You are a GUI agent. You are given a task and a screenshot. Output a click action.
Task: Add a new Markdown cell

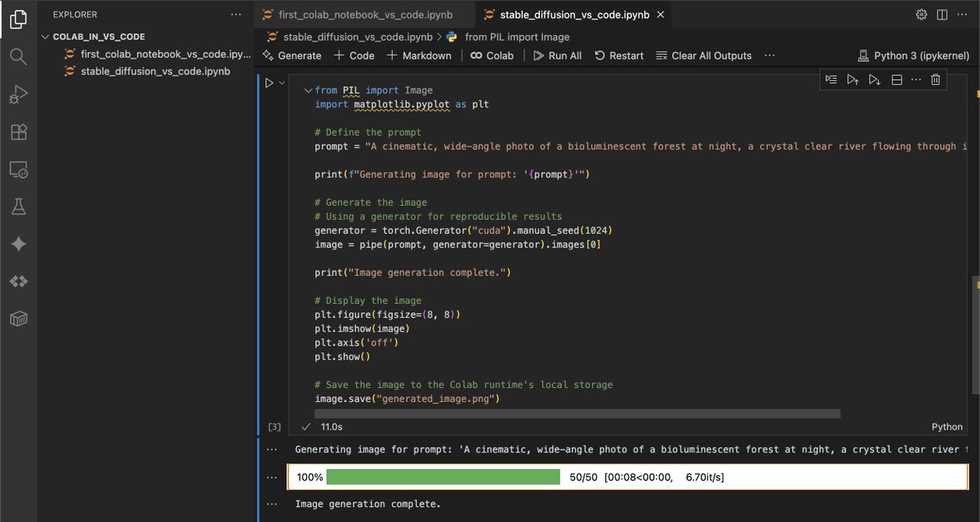tap(419, 56)
